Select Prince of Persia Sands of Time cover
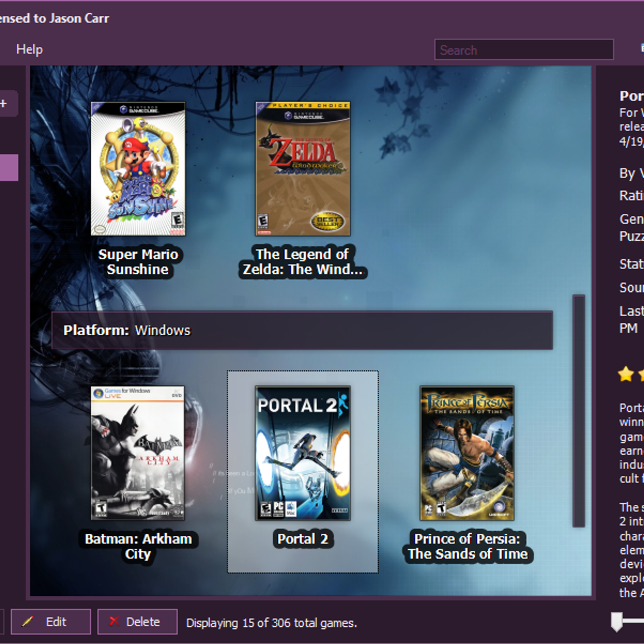This screenshot has width=644, height=644. 467,453
